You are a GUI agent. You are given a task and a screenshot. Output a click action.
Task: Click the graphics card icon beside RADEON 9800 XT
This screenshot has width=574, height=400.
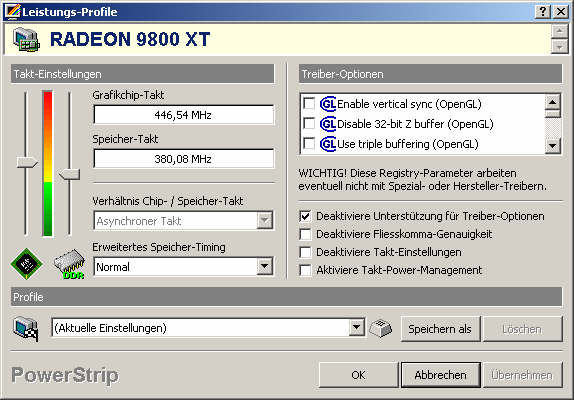tap(26, 40)
